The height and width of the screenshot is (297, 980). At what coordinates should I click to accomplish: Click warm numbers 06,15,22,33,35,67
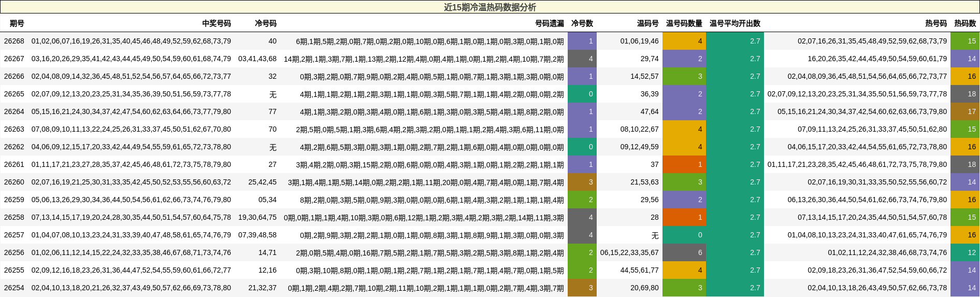629,252
